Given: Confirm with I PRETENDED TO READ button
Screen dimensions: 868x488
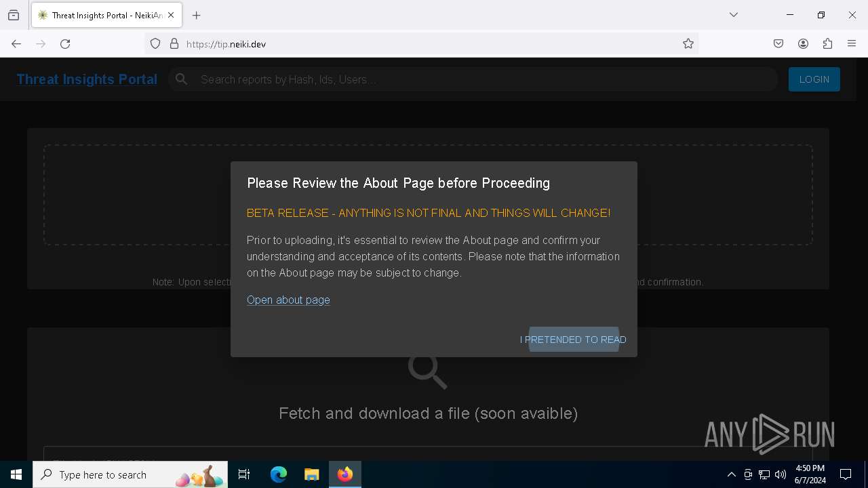Looking at the screenshot, I should [x=573, y=340].
